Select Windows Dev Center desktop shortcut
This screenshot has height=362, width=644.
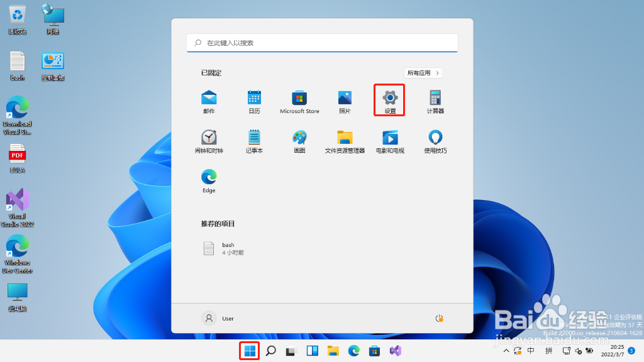[17, 254]
